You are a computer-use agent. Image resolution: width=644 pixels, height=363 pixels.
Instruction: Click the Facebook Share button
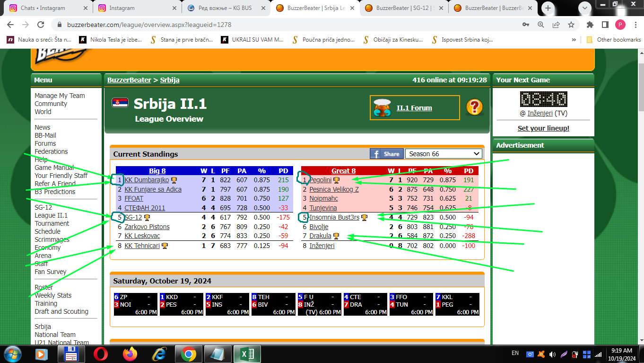point(386,154)
